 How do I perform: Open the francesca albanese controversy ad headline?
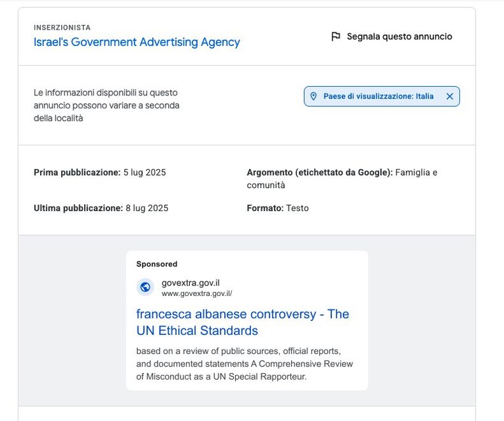coord(242,322)
